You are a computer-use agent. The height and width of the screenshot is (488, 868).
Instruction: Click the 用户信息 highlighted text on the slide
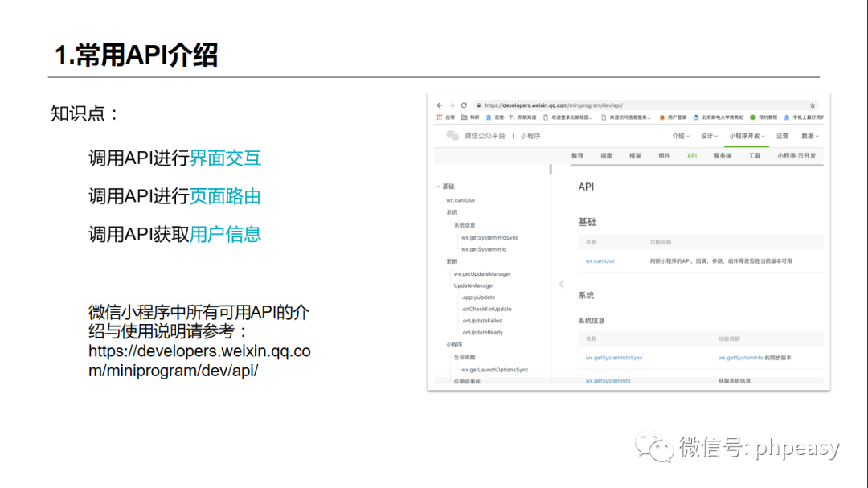225,234
